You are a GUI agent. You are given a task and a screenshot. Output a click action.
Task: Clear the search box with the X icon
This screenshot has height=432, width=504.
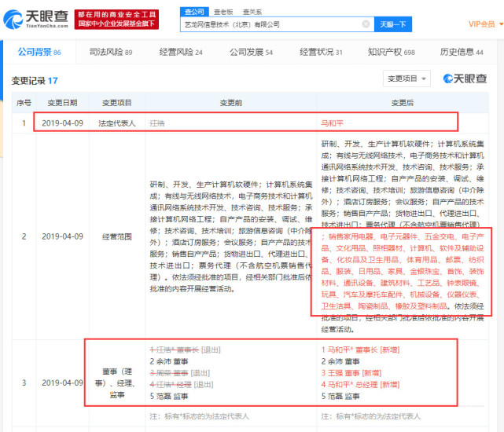366,24
